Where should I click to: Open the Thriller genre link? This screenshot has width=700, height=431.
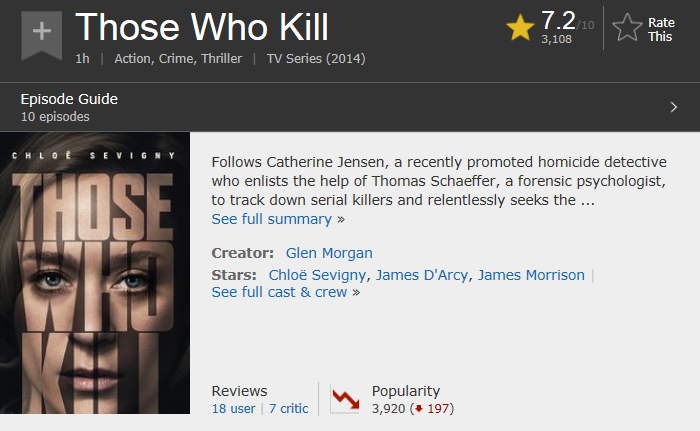(x=221, y=59)
